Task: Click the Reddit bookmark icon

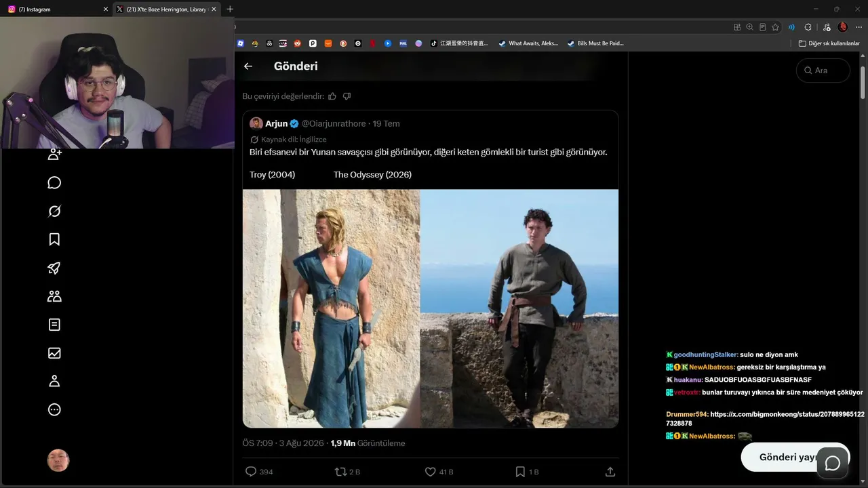Action: pos(297,43)
